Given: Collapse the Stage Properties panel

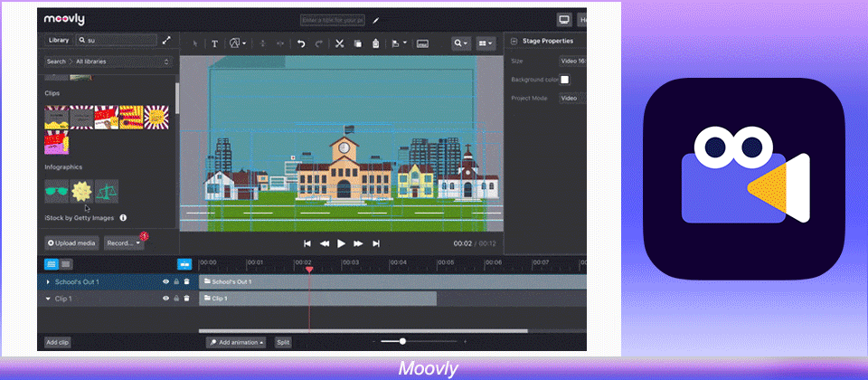Looking at the screenshot, I should 514,41.
